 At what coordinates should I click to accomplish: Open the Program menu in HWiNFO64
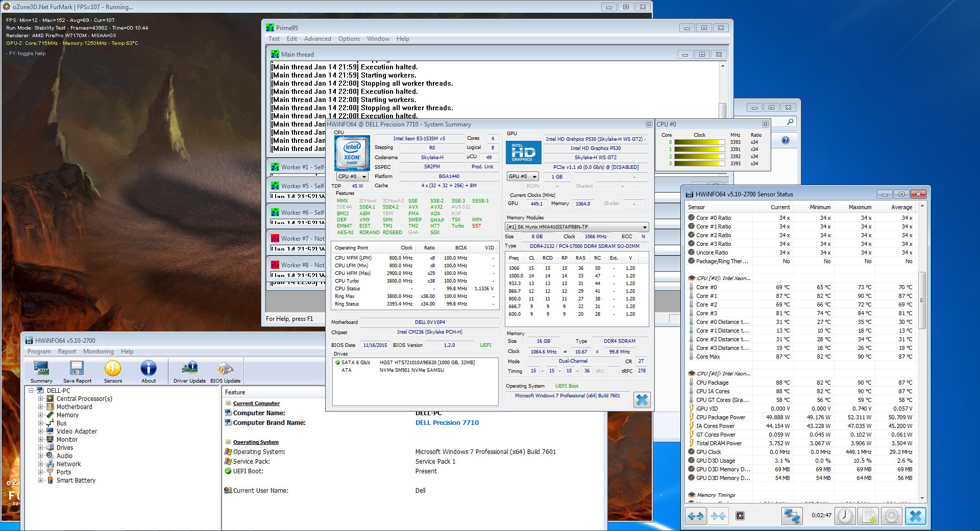(x=39, y=351)
